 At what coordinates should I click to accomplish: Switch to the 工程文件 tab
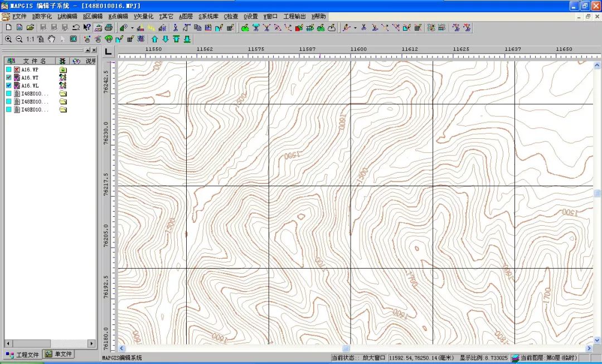(x=23, y=355)
